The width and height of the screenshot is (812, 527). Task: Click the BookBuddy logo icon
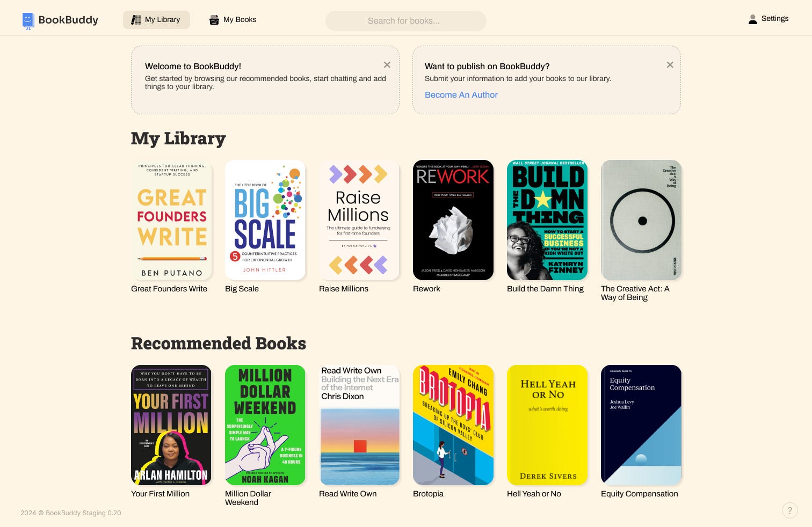(x=28, y=20)
